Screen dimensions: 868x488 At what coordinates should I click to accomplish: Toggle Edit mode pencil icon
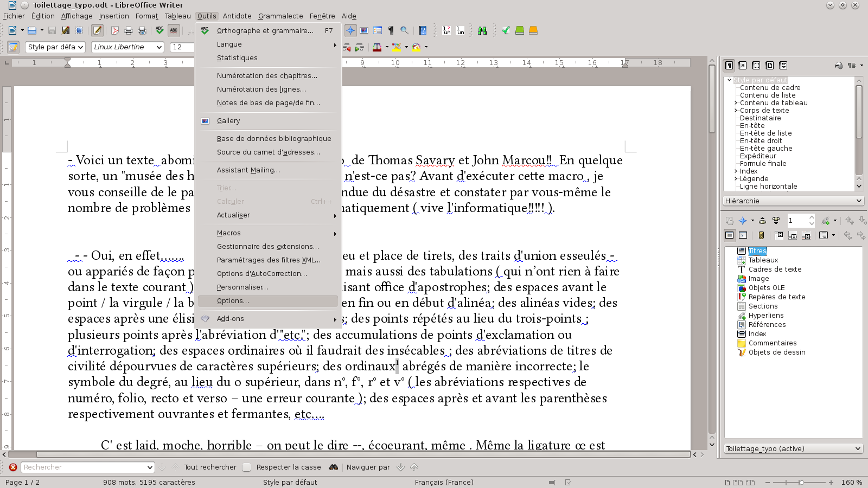[x=97, y=30]
